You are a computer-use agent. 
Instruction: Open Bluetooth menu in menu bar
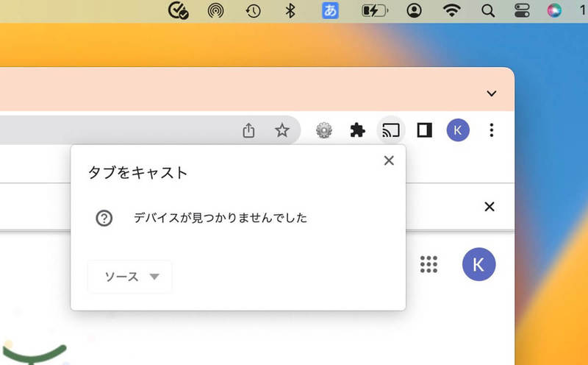290,10
